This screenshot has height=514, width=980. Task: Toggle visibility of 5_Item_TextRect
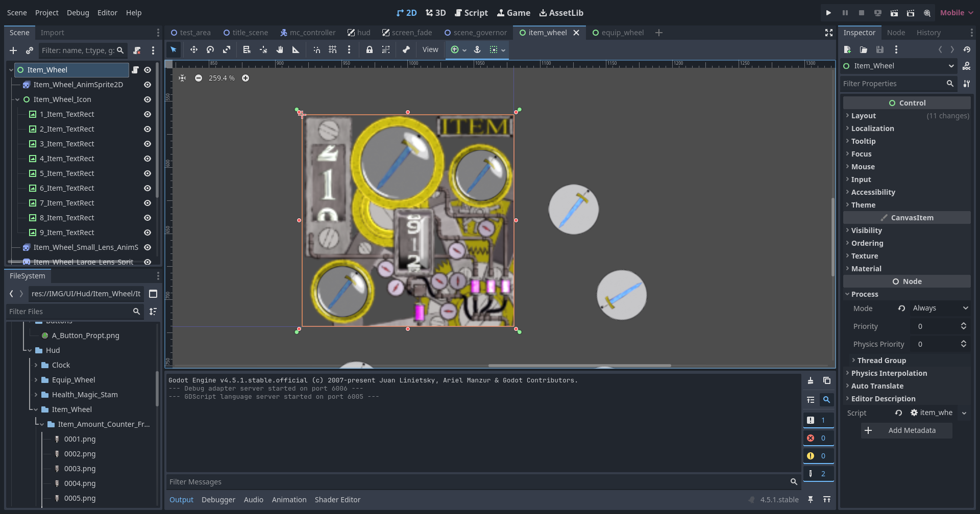[148, 173]
